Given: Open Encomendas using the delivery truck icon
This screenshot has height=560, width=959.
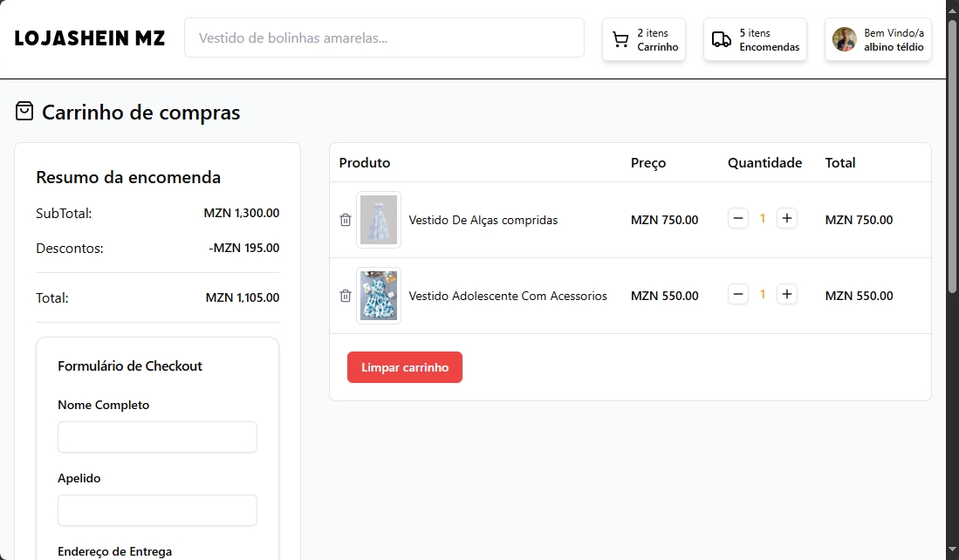Looking at the screenshot, I should point(721,38).
